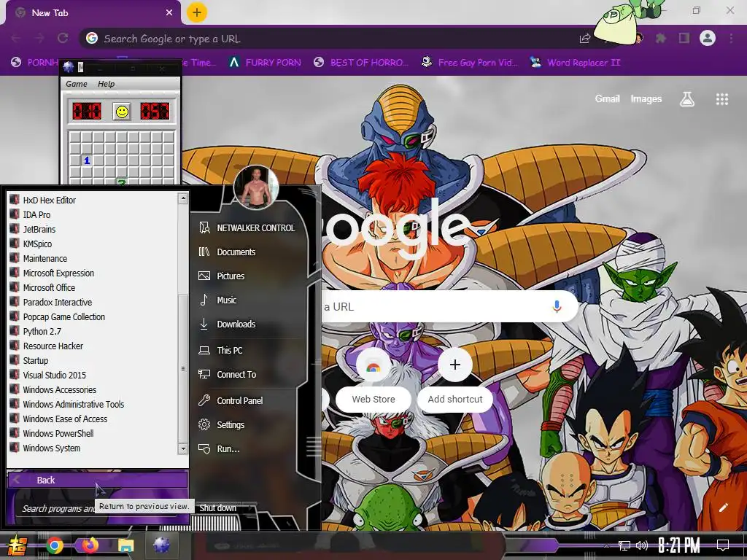Screen dimensions: 747x560
Task: Toggle Chrome side panel icon
Action: pyautogui.click(x=684, y=38)
